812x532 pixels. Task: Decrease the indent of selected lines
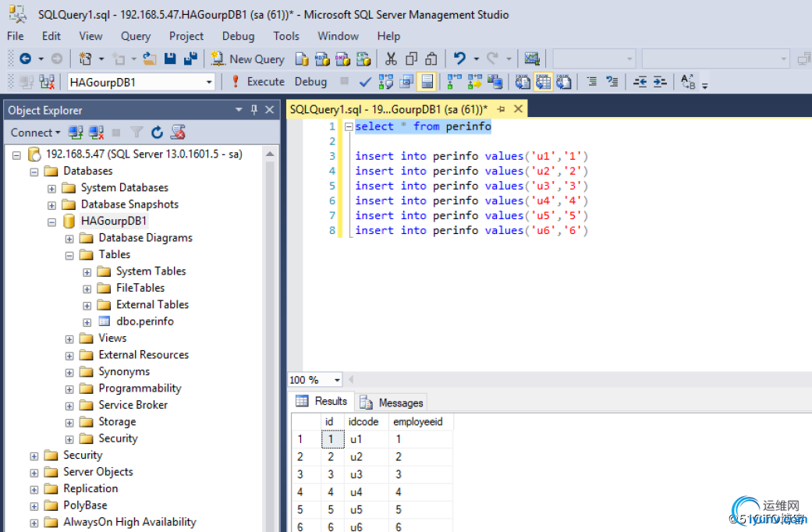click(640, 81)
